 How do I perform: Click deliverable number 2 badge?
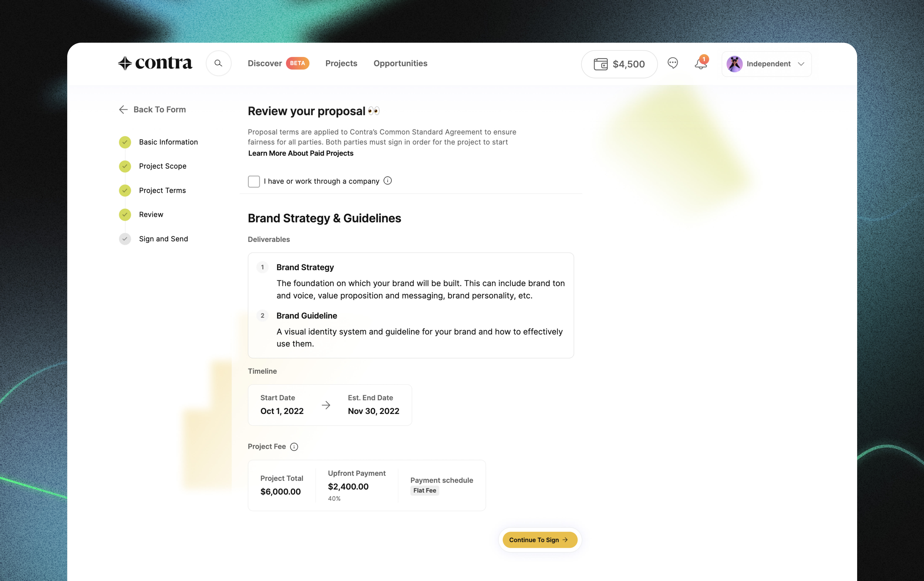tap(262, 315)
